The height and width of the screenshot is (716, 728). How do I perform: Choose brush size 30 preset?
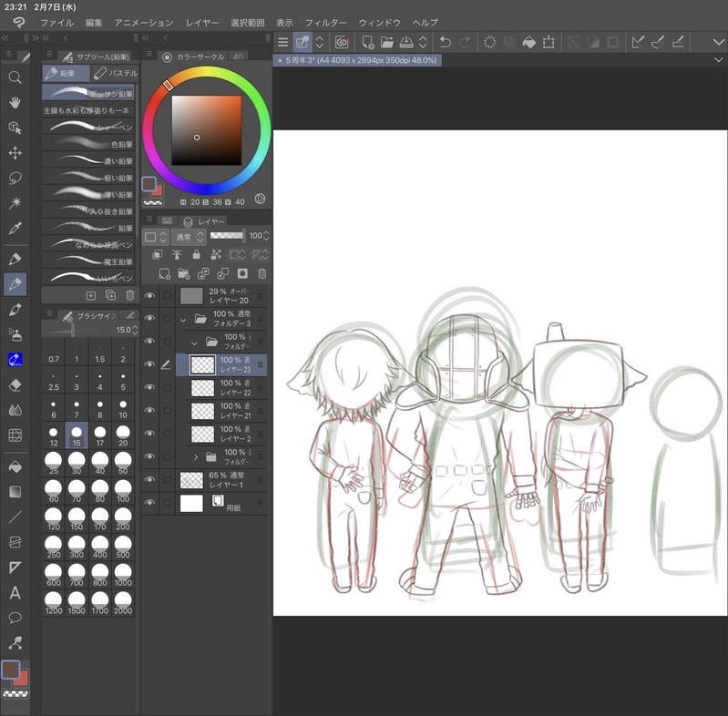click(x=77, y=465)
